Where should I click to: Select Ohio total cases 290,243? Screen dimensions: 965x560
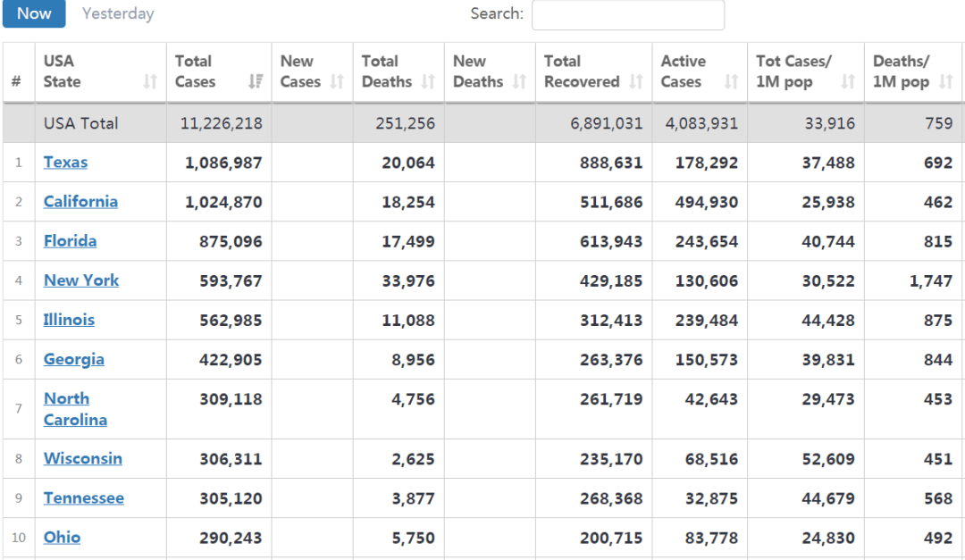point(231,538)
